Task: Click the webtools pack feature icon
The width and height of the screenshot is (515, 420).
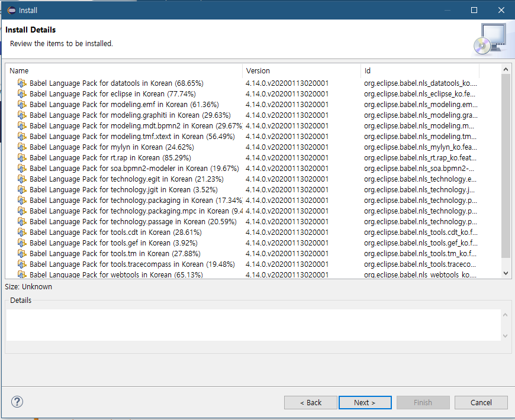Action: coord(22,274)
